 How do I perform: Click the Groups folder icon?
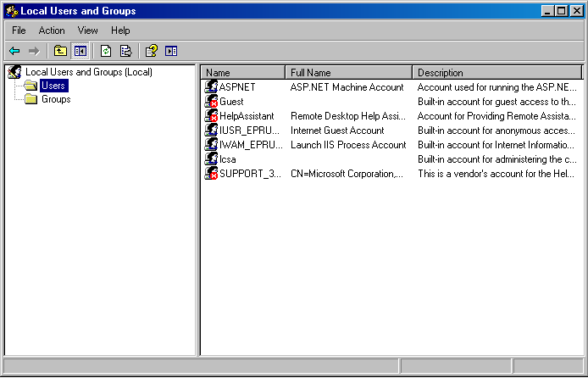[31, 99]
